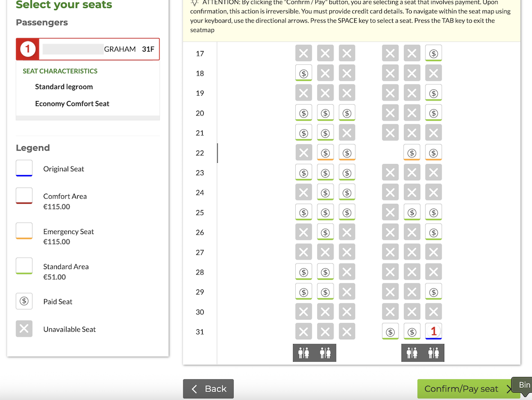532x400 pixels.
Task: Pick paid seat 25A
Action: tap(304, 212)
